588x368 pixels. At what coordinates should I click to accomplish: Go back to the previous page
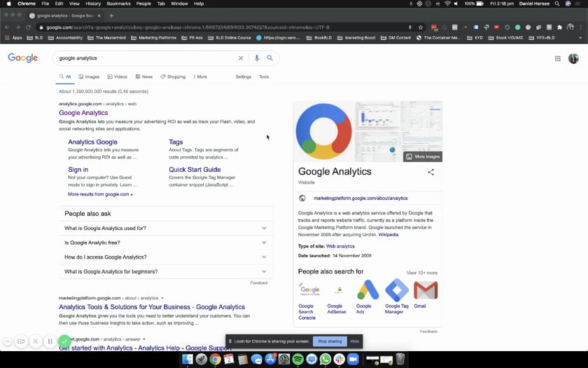tap(7, 27)
